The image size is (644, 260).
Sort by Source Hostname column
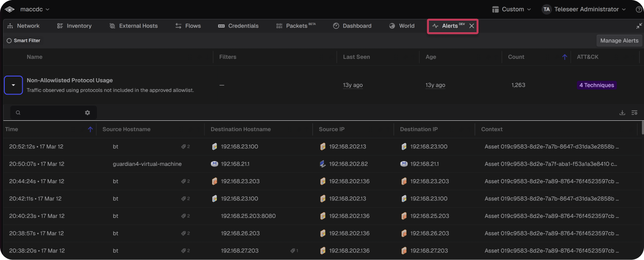click(x=126, y=129)
